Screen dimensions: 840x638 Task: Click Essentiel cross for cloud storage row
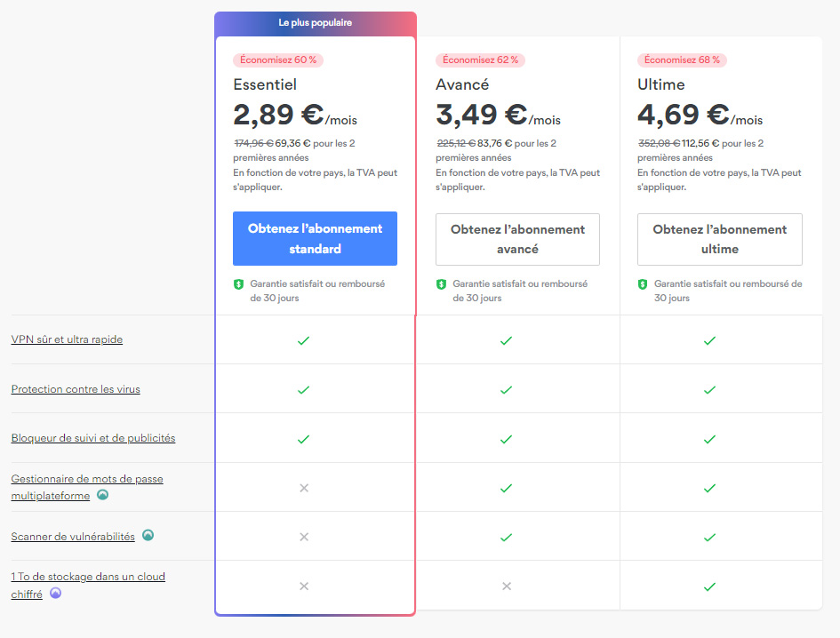304,586
